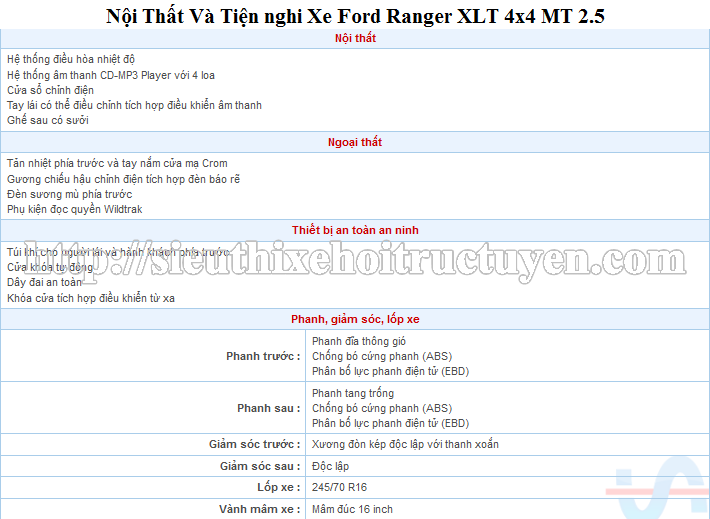Select 'Dây đai an toàn' line
Screen dimensions: 710x519
44,283
